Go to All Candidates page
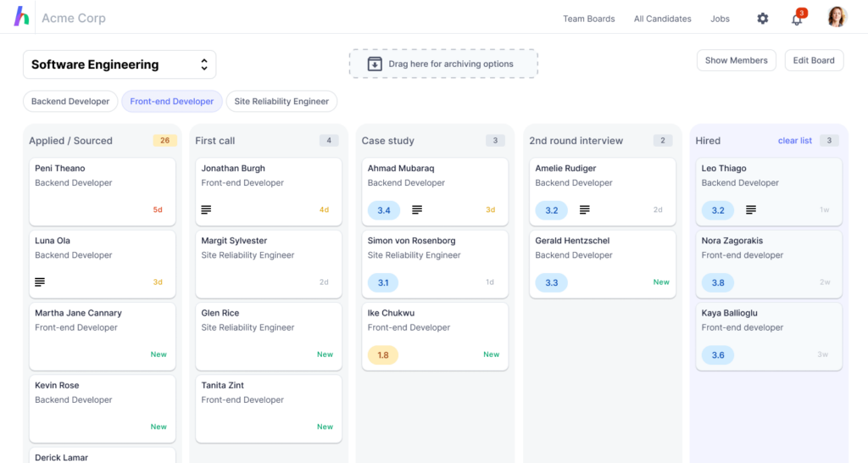 tap(662, 19)
